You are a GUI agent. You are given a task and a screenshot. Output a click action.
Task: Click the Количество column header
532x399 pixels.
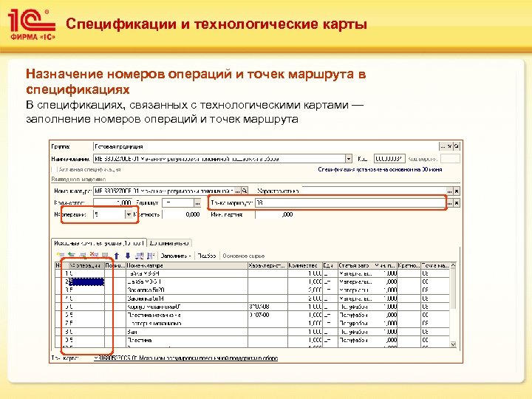click(305, 265)
